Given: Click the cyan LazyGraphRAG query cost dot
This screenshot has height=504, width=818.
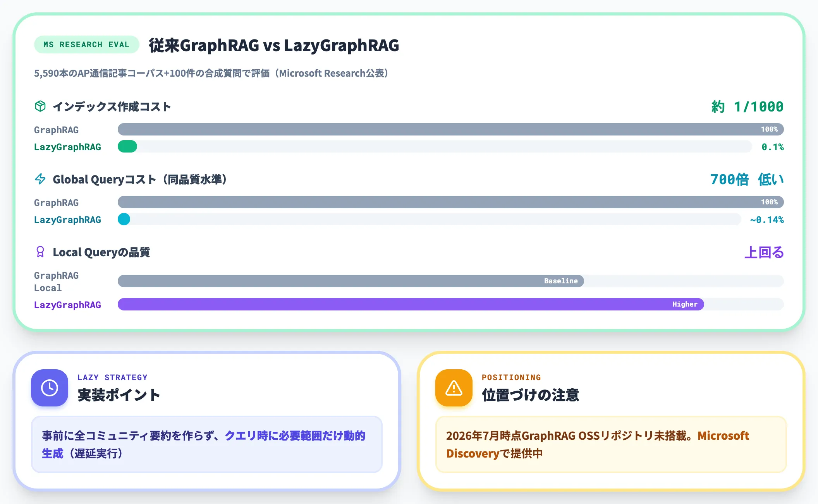Looking at the screenshot, I should point(124,219).
